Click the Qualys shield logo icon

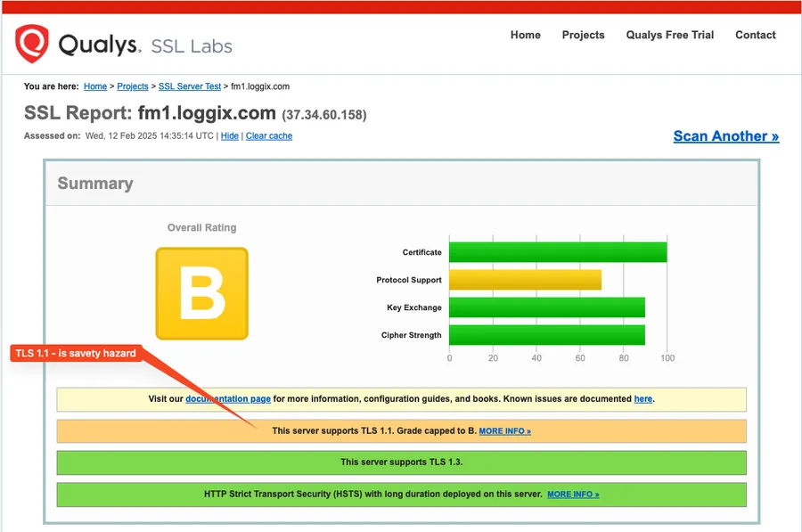click(x=32, y=44)
